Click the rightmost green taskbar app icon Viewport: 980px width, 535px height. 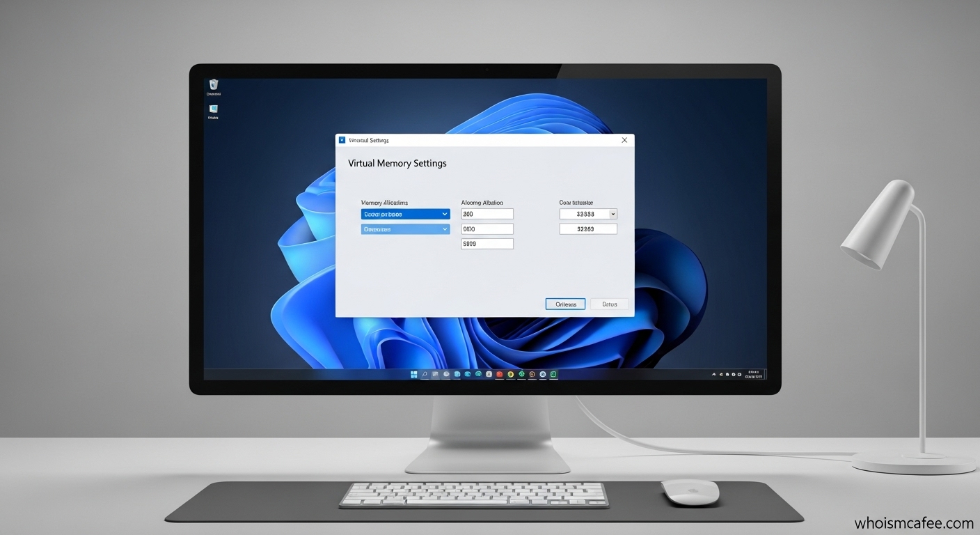pyautogui.click(x=553, y=374)
